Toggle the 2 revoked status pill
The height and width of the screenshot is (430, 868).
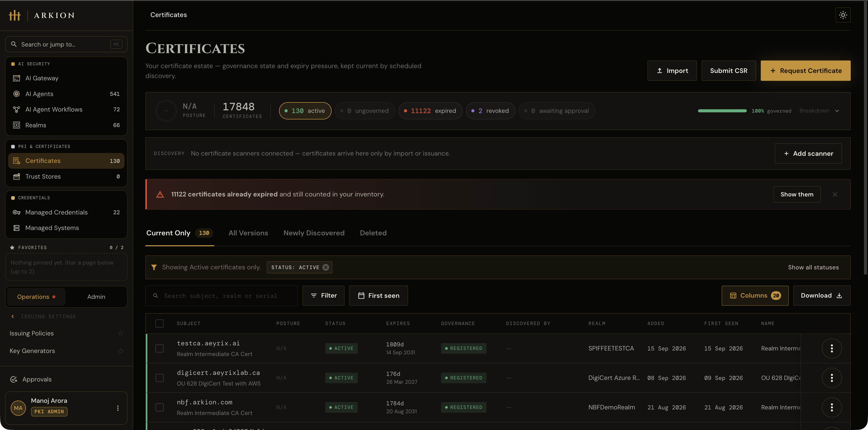tap(490, 111)
